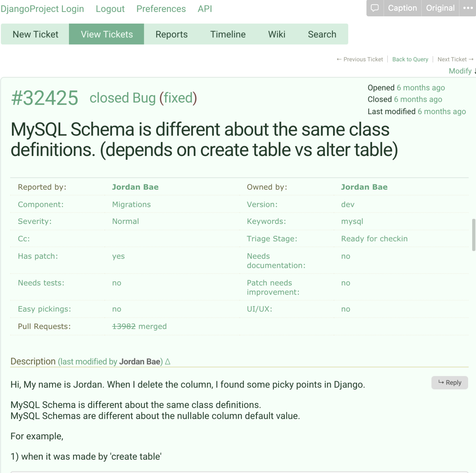Click the delta icon beside Description heading
The height and width of the screenshot is (473, 476).
tap(167, 362)
